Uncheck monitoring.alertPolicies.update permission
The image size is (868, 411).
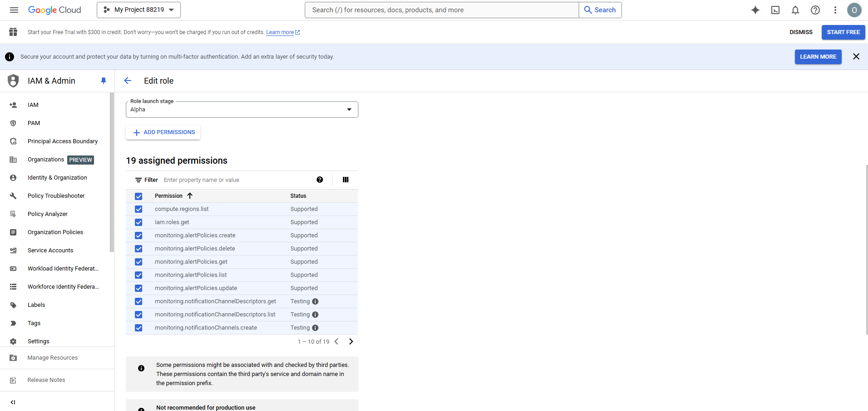point(139,288)
